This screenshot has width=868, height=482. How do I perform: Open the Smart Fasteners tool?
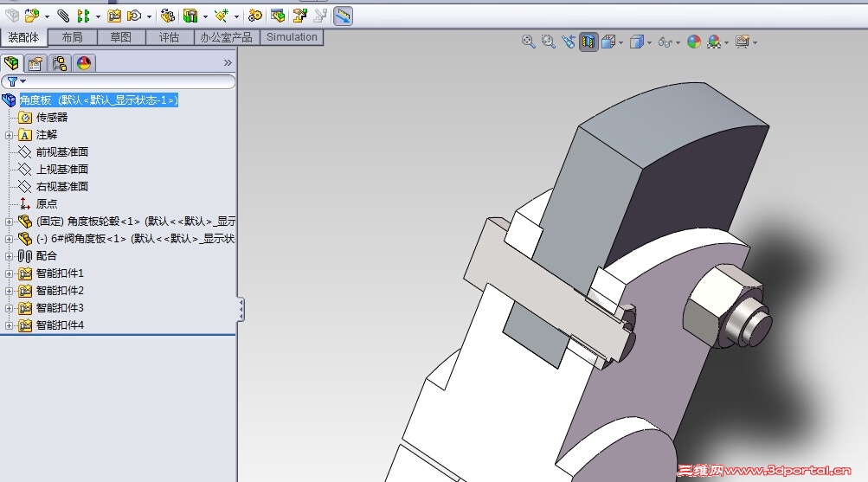(x=114, y=16)
